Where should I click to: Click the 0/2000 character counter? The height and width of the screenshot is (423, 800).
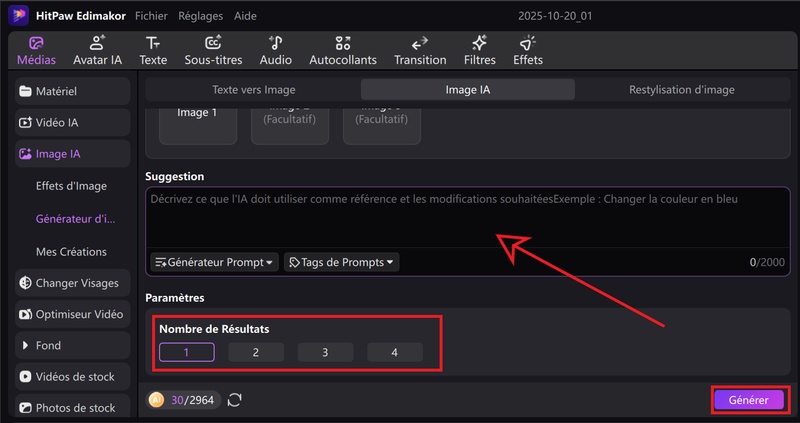(767, 262)
